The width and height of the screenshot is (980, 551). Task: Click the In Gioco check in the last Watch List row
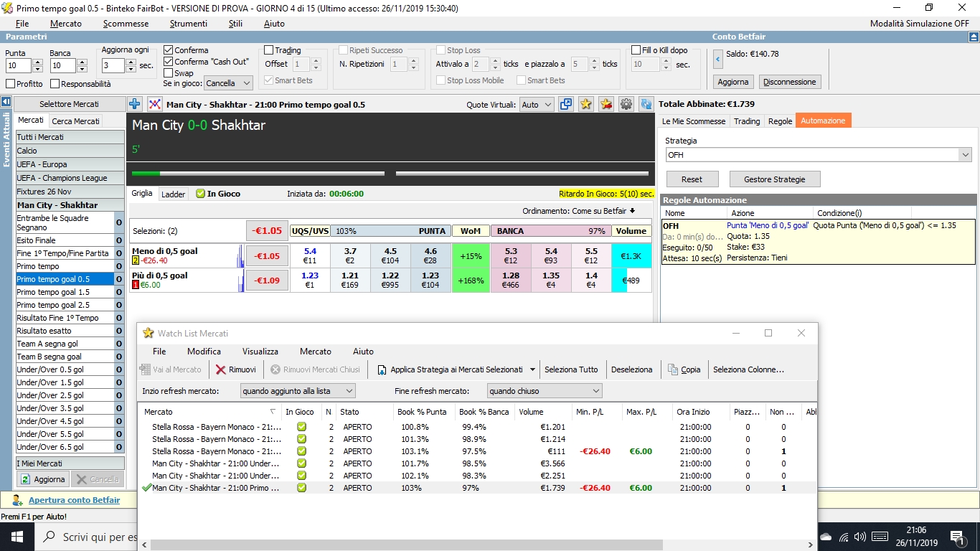click(301, 488)
